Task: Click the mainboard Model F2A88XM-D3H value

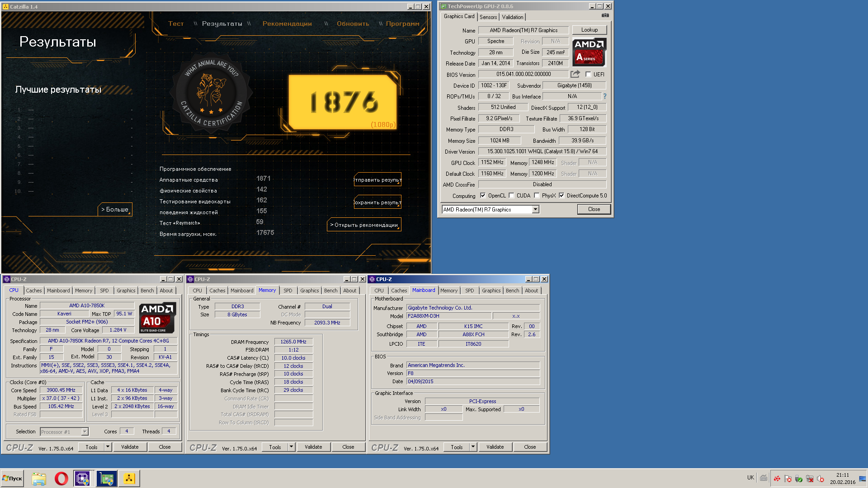Action: (x=448, y=316)
